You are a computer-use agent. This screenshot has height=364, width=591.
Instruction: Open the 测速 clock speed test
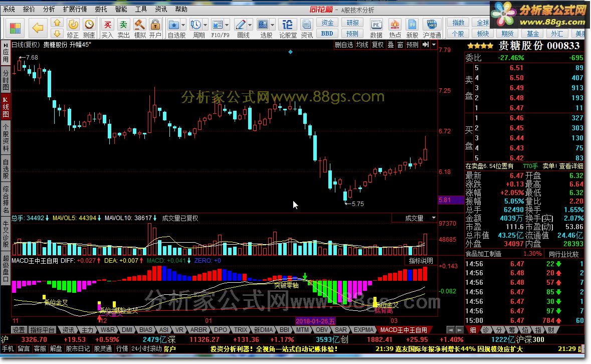[89, 25]
